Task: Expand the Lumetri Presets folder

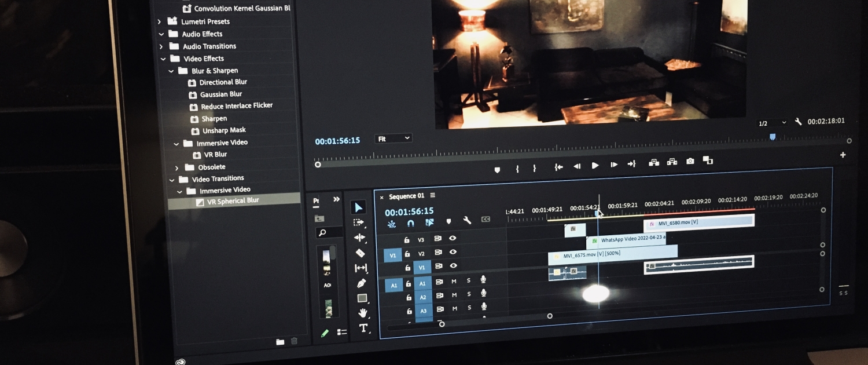Action: [x=160, y=21]
